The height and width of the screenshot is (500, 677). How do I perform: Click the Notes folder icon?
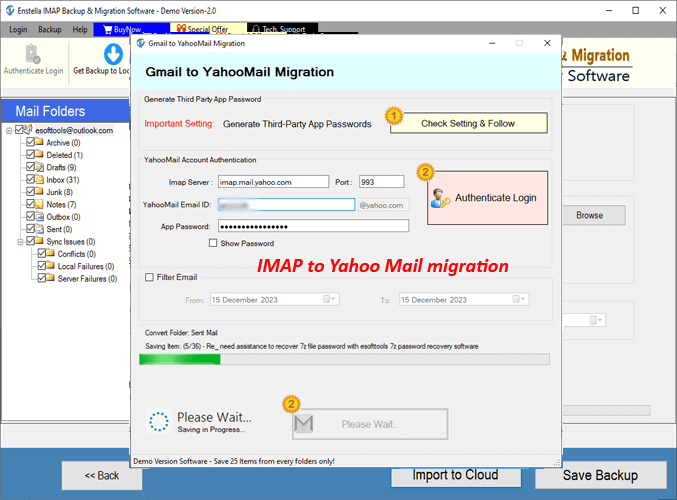click(39, 204)
